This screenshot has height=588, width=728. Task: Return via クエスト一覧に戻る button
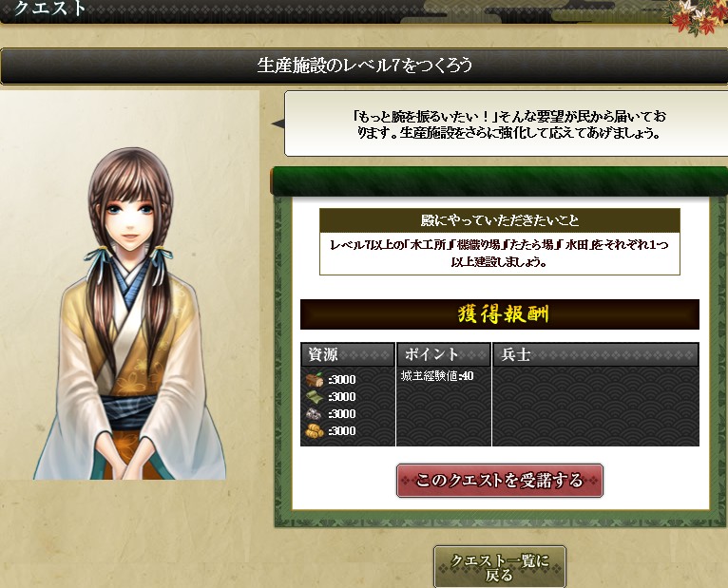500,567
